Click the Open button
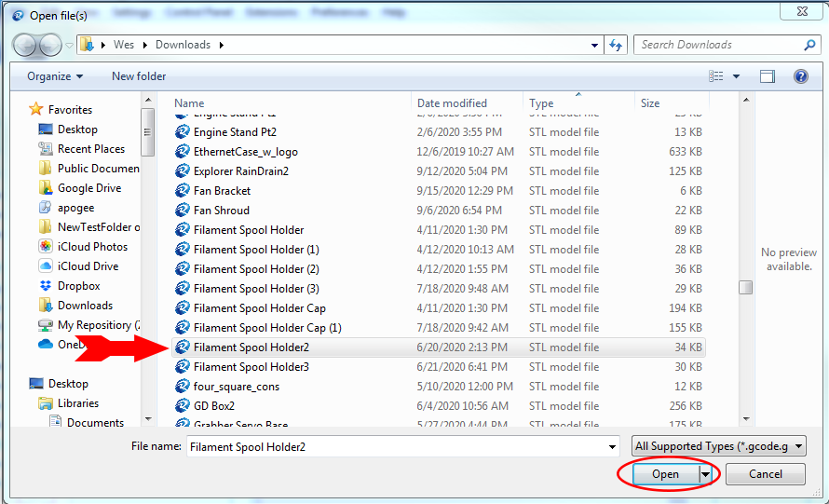Image resolution: width=829 pixels, height=504 pixels. 665,474
